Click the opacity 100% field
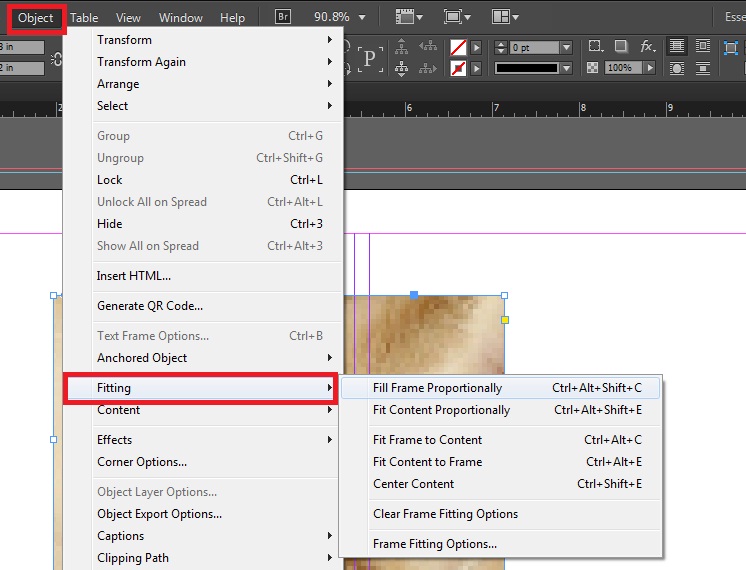This screenshot has width=746, height=570. 623,68
